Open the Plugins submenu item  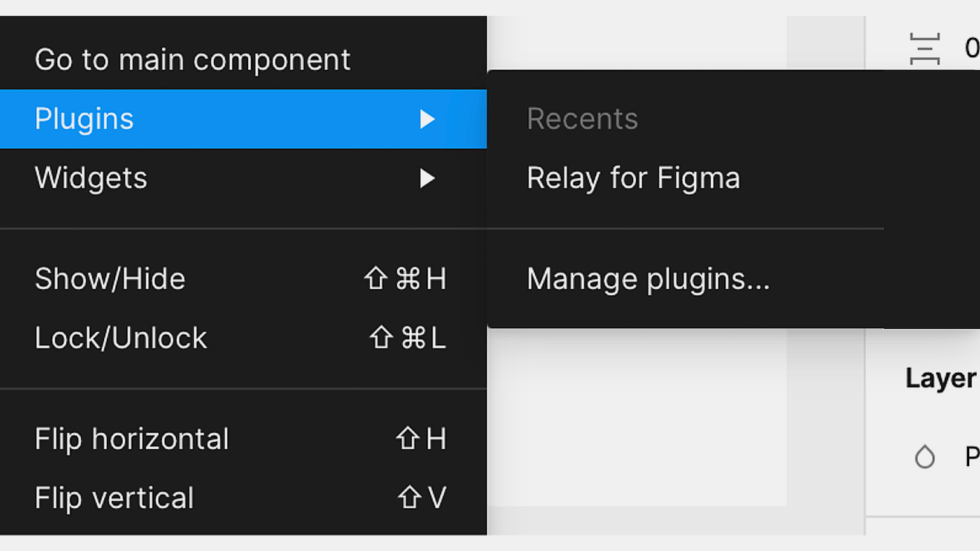click(243, 119)
